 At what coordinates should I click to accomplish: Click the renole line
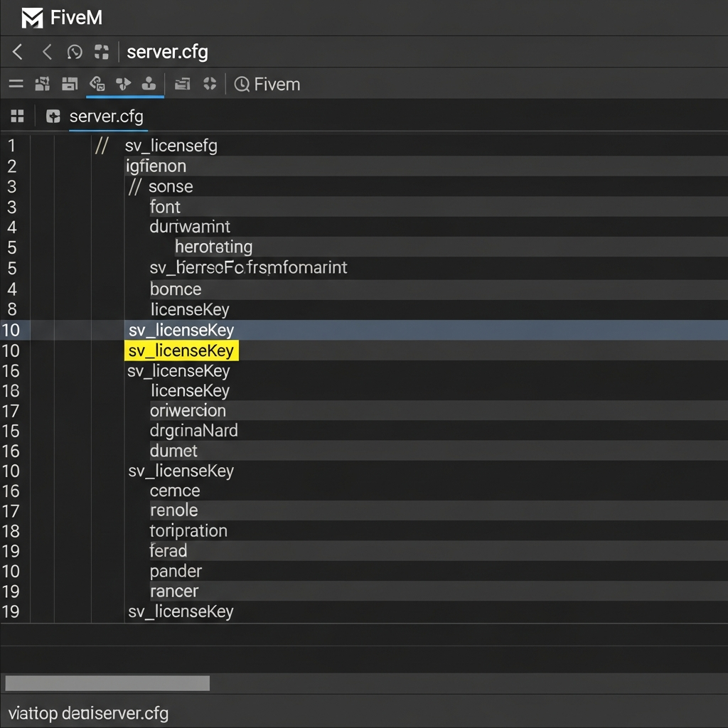pos(173,510)
